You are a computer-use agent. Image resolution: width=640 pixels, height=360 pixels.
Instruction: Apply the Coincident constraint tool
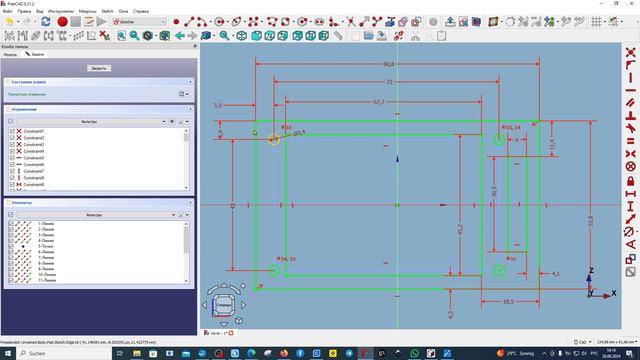coord(631,52)
